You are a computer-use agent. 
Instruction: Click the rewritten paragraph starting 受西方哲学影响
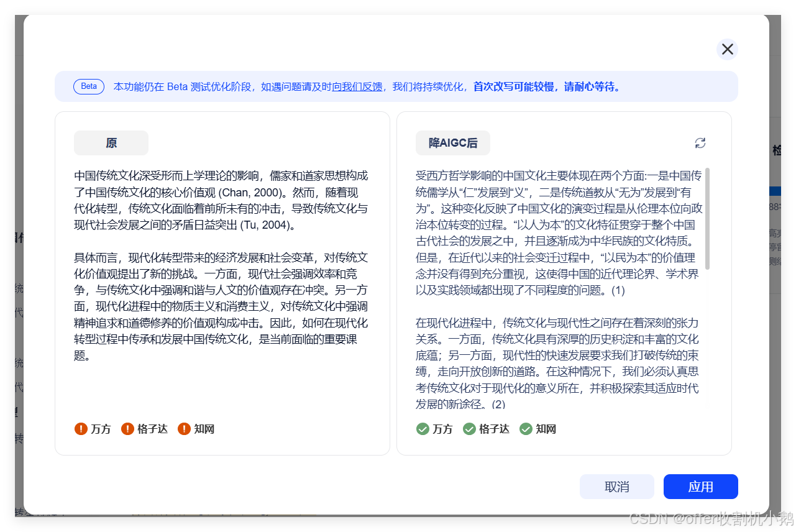(x=559, y=232)
